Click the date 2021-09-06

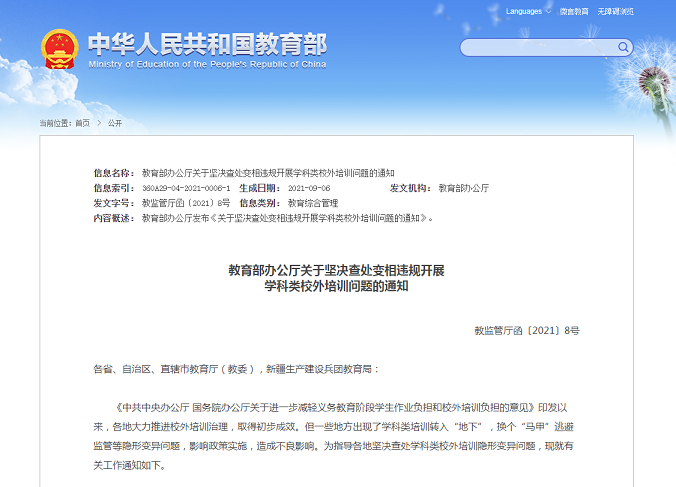309,188
